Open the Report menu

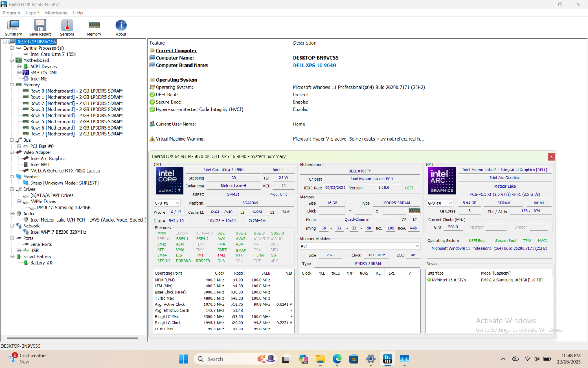[x=32, y=13]
